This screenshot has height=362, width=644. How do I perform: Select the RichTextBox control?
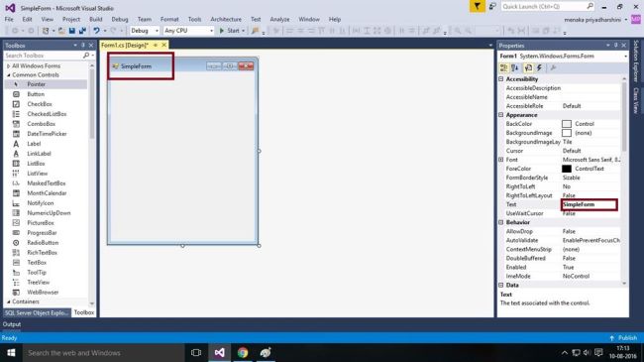(42, 252)
